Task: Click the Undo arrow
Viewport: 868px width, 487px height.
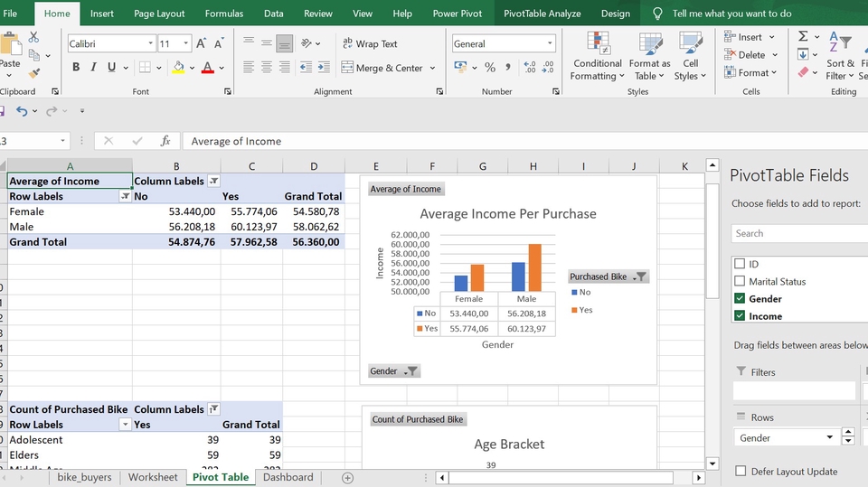Action: point(21,111)
